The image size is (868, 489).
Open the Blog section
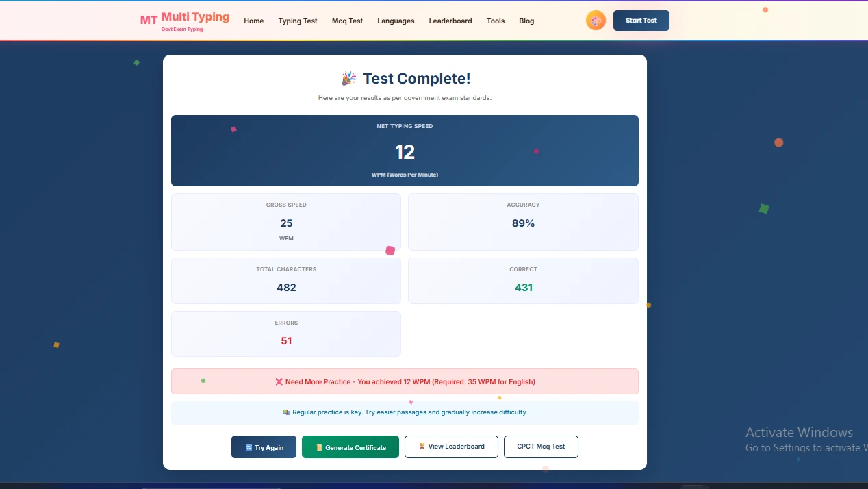point(526,21)
